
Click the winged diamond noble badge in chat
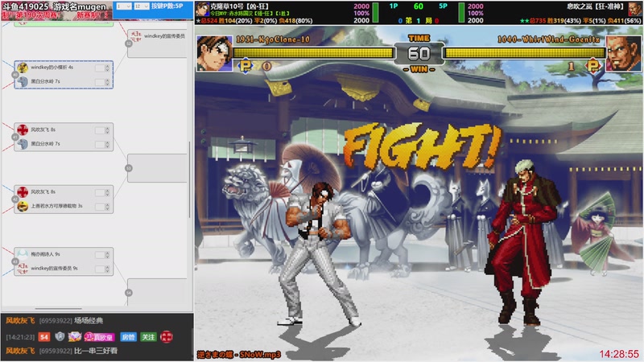point(74,336)
